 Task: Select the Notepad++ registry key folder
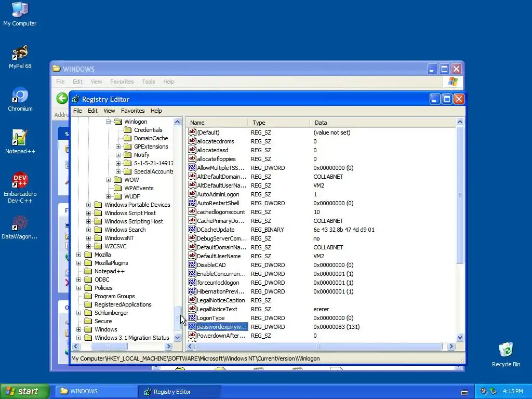click(x=105, y=271)
